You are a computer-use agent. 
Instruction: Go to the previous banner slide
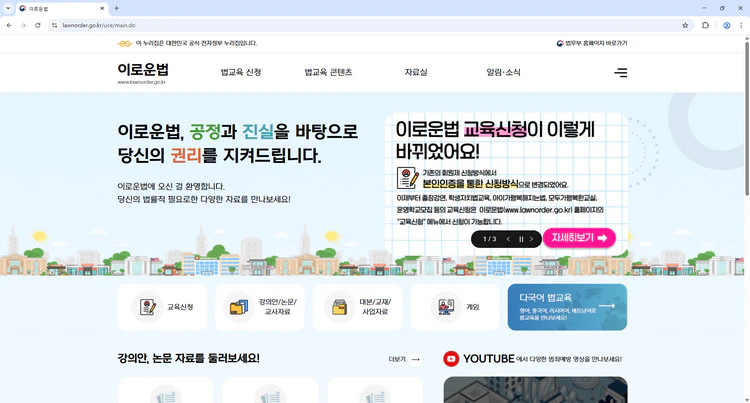click(508, 239)
